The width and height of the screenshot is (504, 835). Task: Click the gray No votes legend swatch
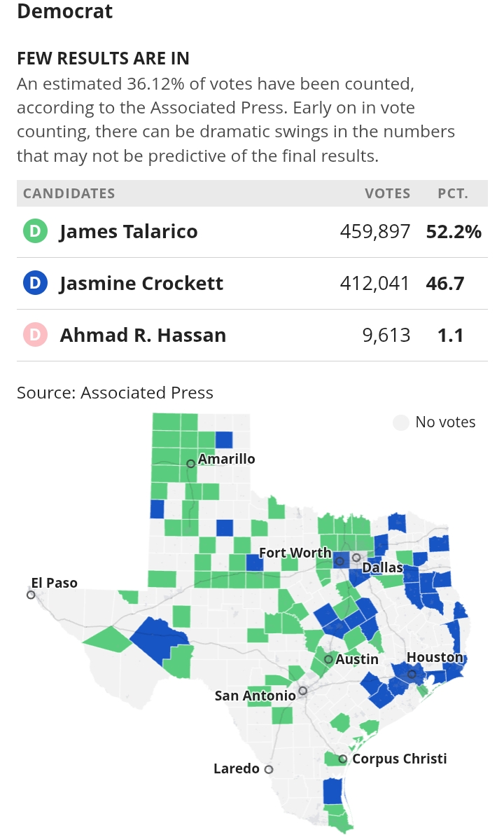tap(401, 422)
